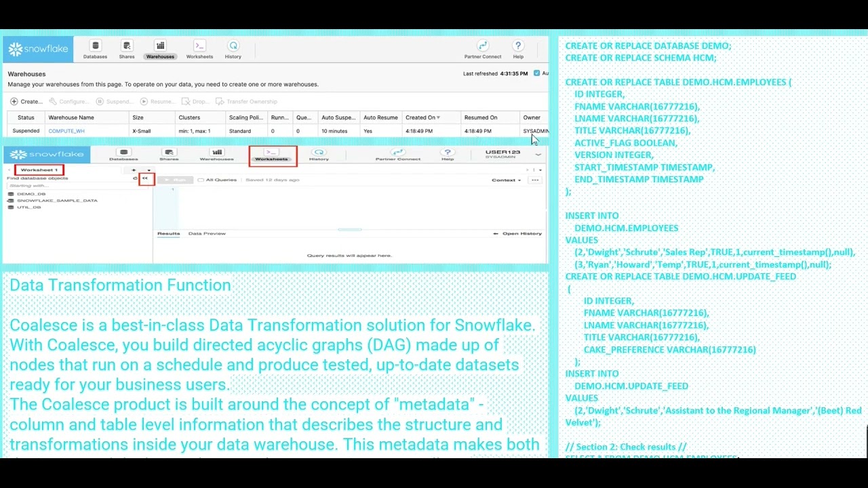Screen dimensions: 868x488
Task: Click the 'Suspended' status cell
Action: tap(26, 131)
